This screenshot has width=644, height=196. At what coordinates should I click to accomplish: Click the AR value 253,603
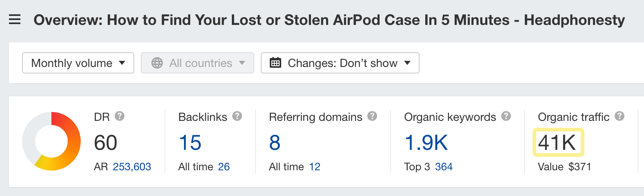(132, 167)
